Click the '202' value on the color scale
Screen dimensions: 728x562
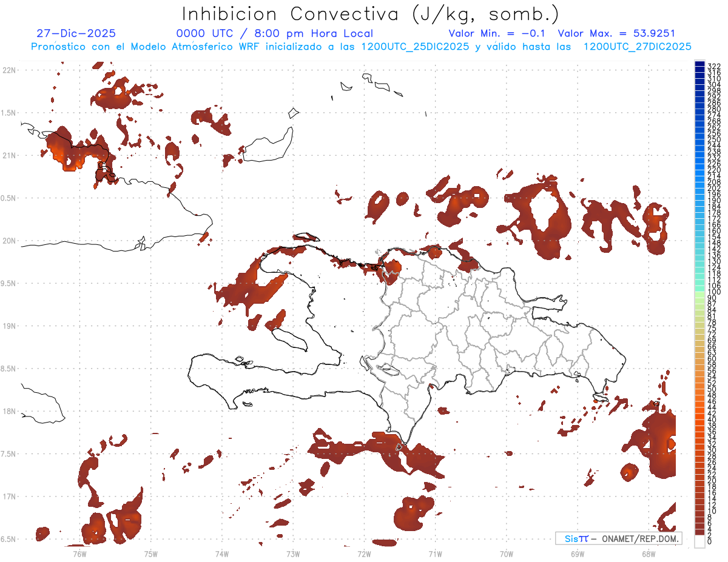pyautogui.click(x=714, y=188)
